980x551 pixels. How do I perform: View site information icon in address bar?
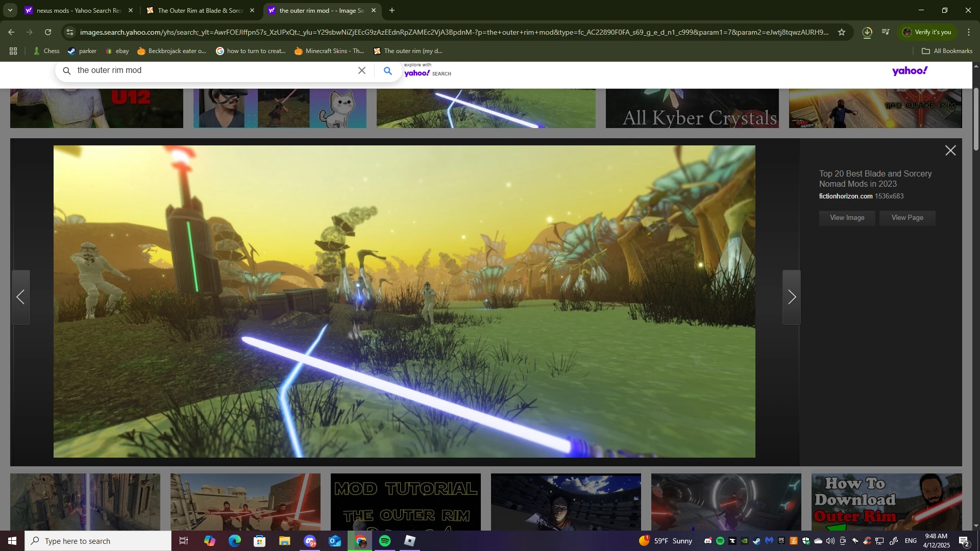(x=70, y=32)
